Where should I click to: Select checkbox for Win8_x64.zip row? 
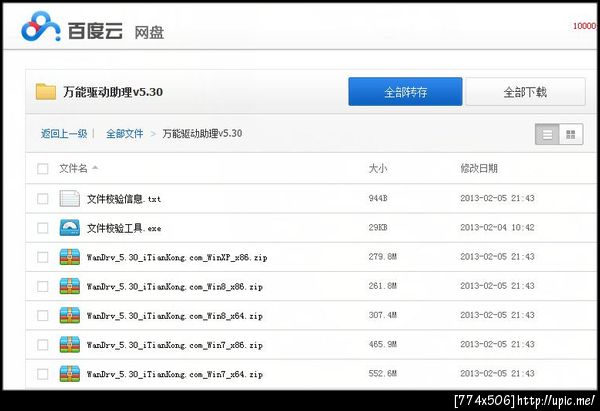tap(42, 315)
